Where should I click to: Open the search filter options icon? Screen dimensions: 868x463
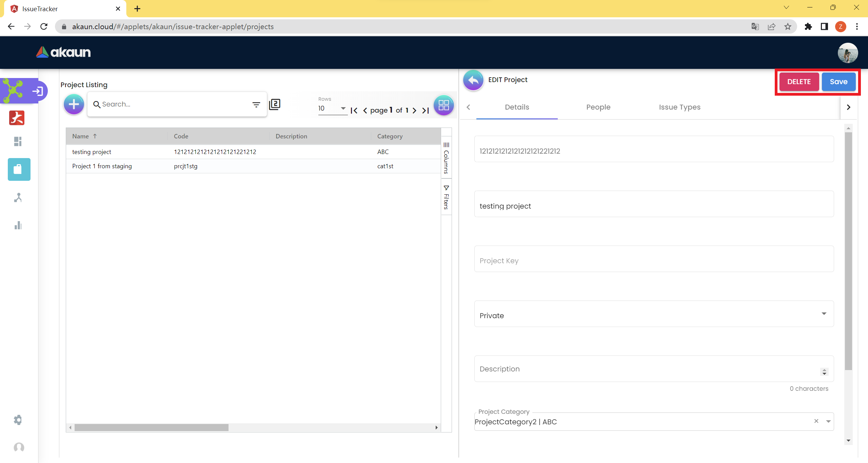(256, 105)
